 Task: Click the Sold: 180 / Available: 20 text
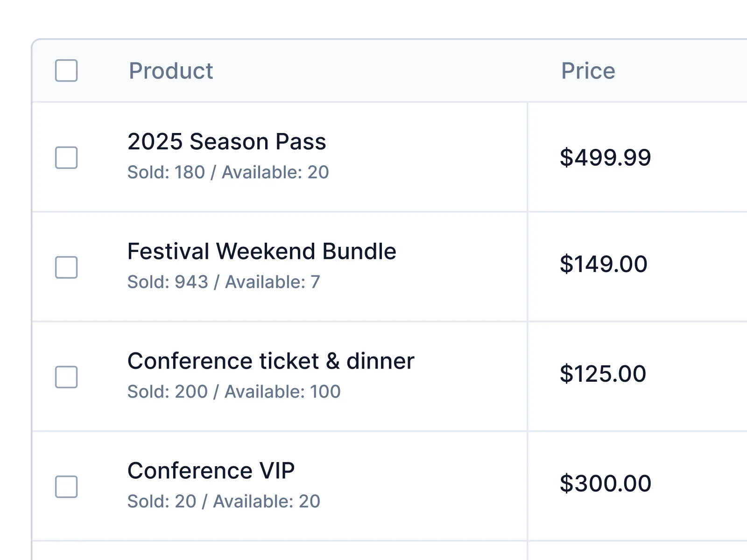pos(228,173)
